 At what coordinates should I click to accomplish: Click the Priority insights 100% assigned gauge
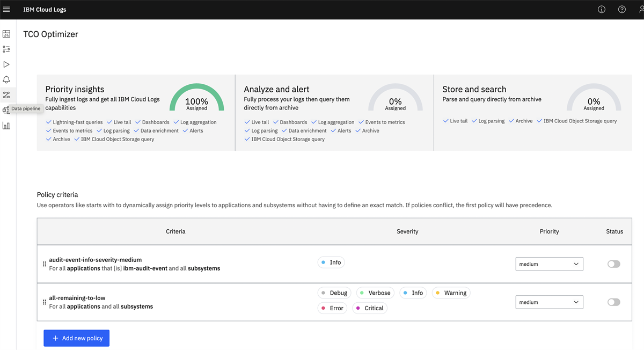[196, 99]
